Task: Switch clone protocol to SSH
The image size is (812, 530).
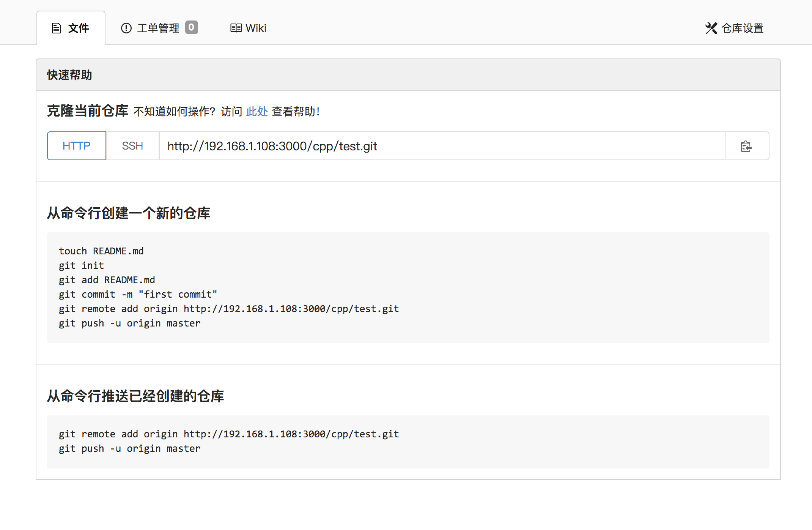Action: (132, 146)
